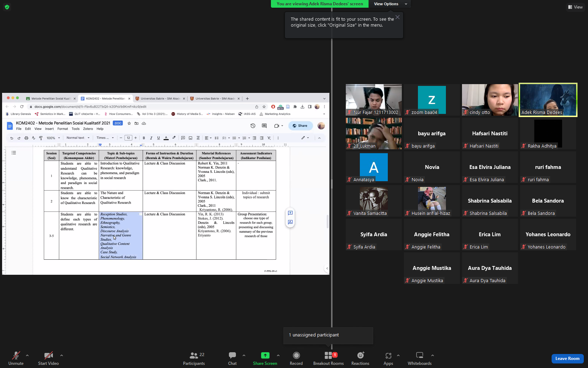This screenshot has height=368, width=588.
Task: Select cindy otto's video thumbnail
Action: coord(490,100)
